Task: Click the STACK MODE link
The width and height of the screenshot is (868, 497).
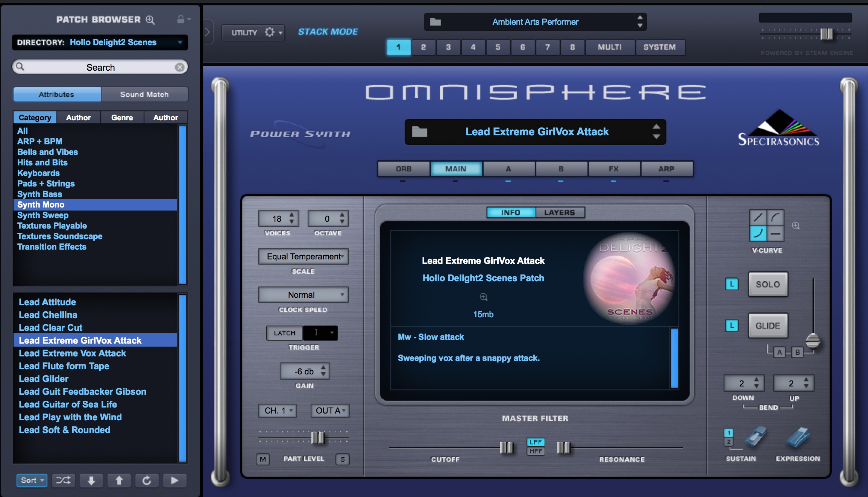Action: [328, 32]
